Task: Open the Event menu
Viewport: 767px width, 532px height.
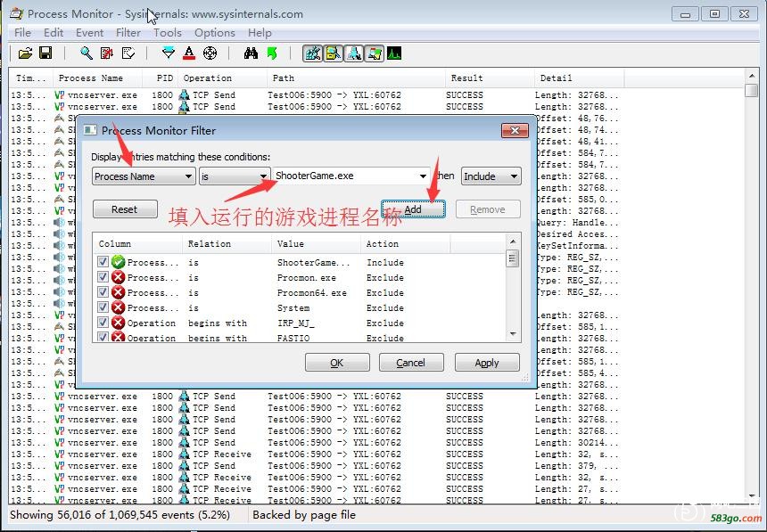Action: (89, 33)
